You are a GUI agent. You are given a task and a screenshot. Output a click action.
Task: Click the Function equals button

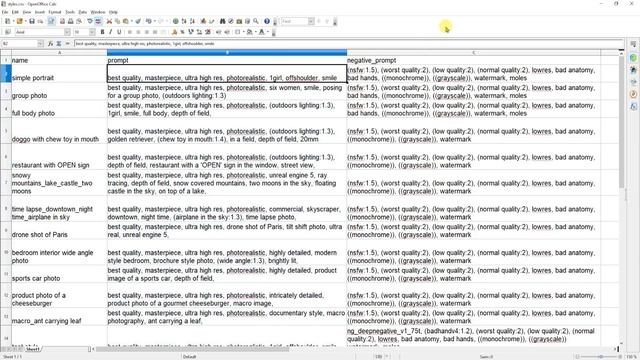point(67,43)
